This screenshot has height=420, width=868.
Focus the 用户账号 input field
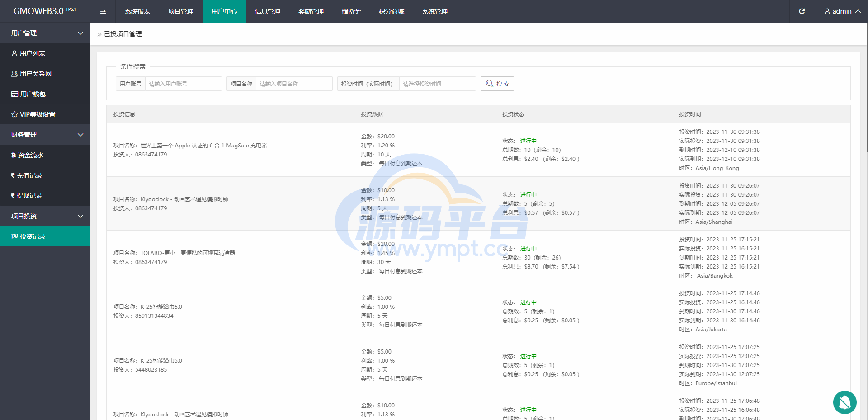tap(184, 84)
